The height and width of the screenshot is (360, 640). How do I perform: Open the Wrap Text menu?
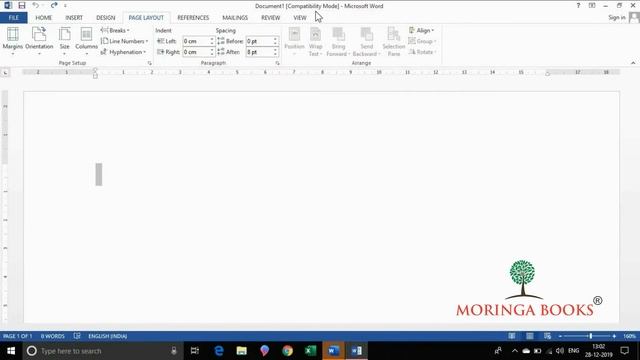point(315,41)
